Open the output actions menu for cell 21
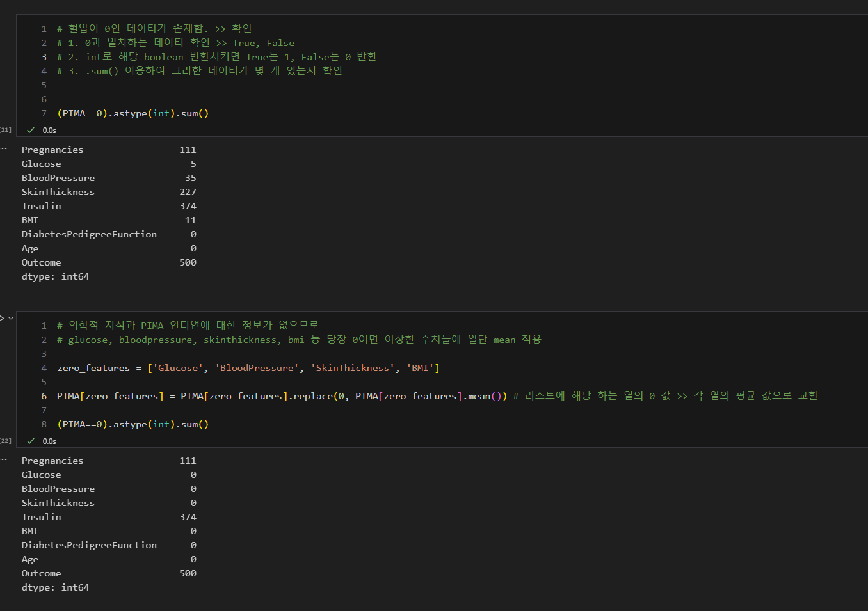 [4, 148]
